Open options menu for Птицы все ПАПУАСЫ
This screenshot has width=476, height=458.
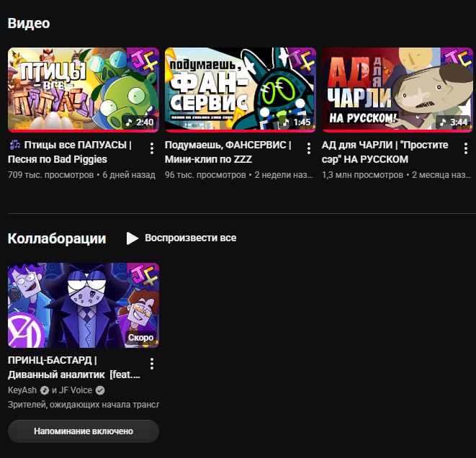point(152,148)
